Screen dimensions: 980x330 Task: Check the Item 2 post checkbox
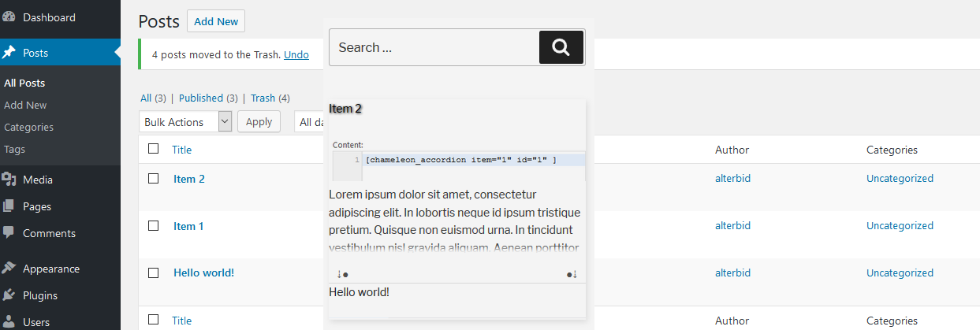coord(154,179)
